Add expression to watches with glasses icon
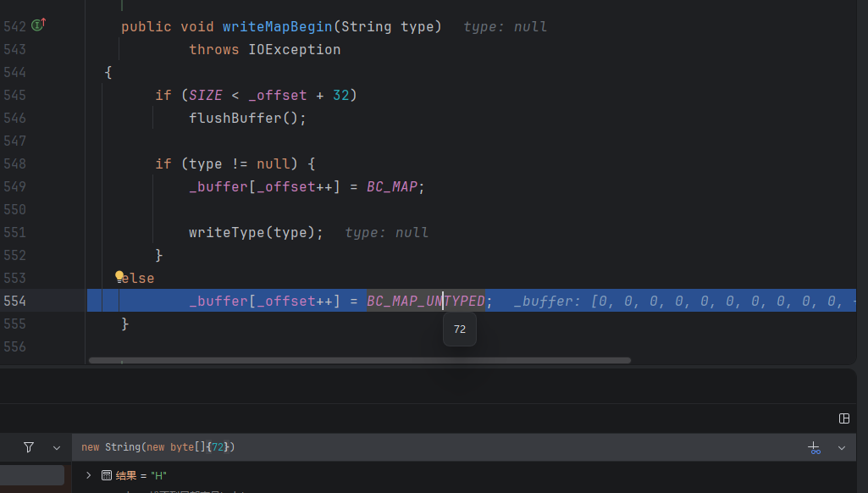 click(814, 447)
